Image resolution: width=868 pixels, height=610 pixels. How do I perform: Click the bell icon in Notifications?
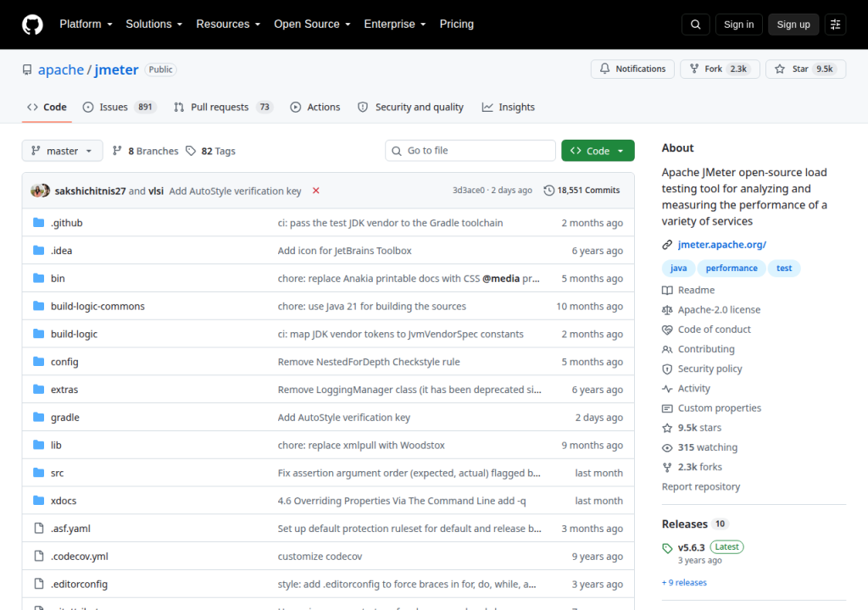(604, 69)
